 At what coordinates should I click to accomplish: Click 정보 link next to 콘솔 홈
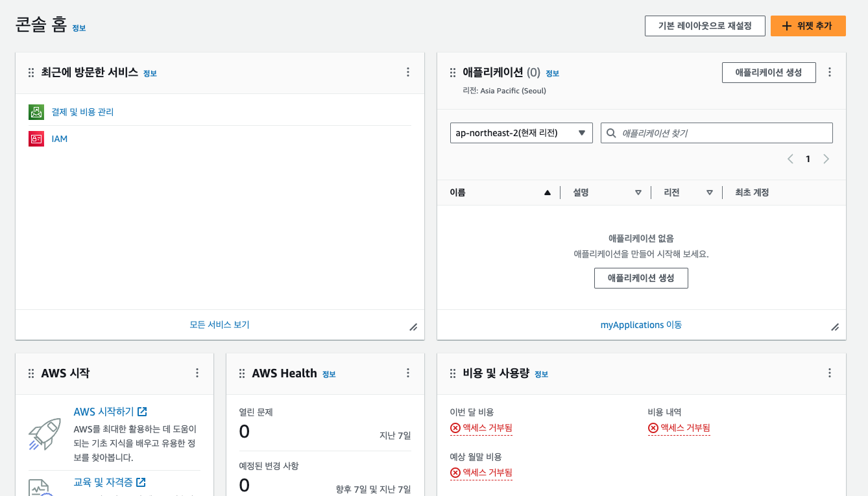click(x=78, y=29)
